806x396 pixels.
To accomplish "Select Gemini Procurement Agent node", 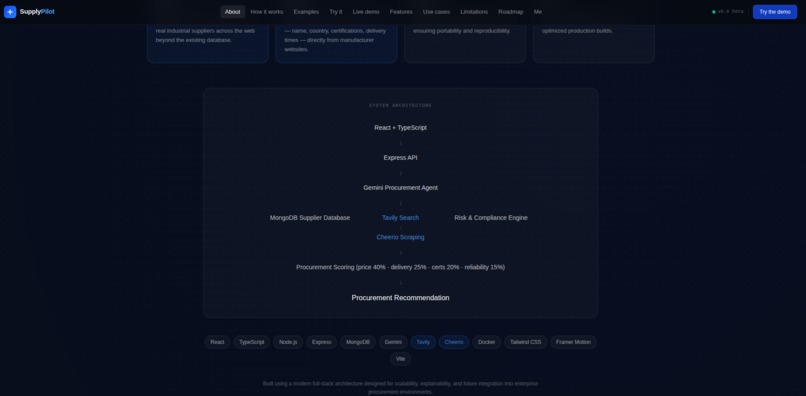I will click(400, 188).
